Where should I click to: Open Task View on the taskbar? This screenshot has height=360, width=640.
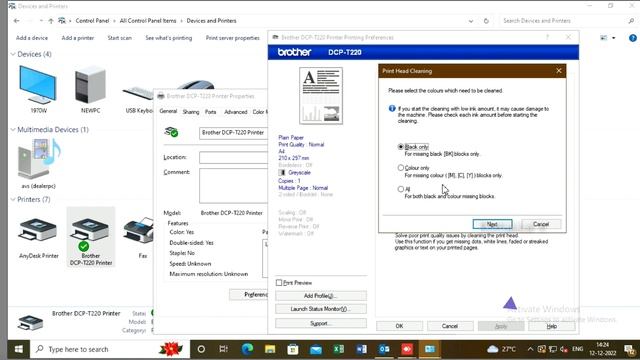pos(223,349)
